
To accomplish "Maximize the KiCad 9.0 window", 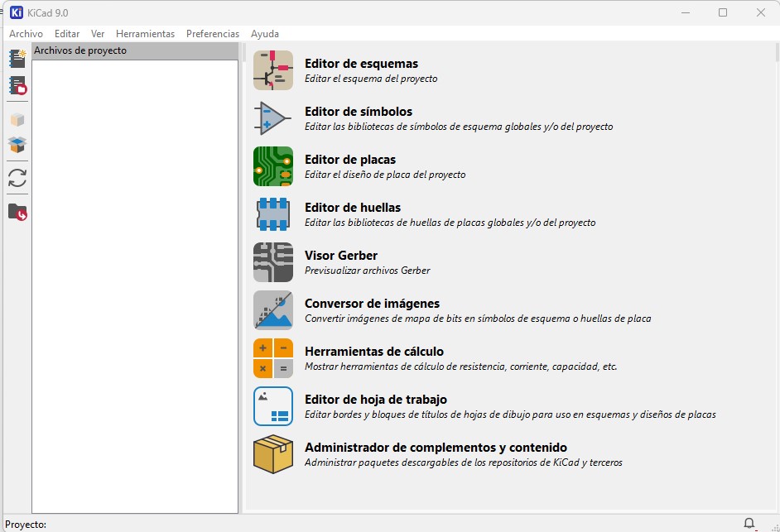I will [723, 12].
